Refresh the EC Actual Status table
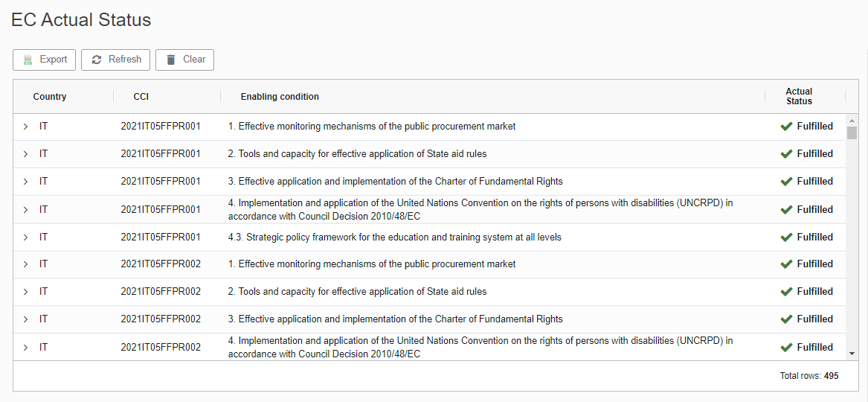Screen dimensions: 868x402 [116, 60]
